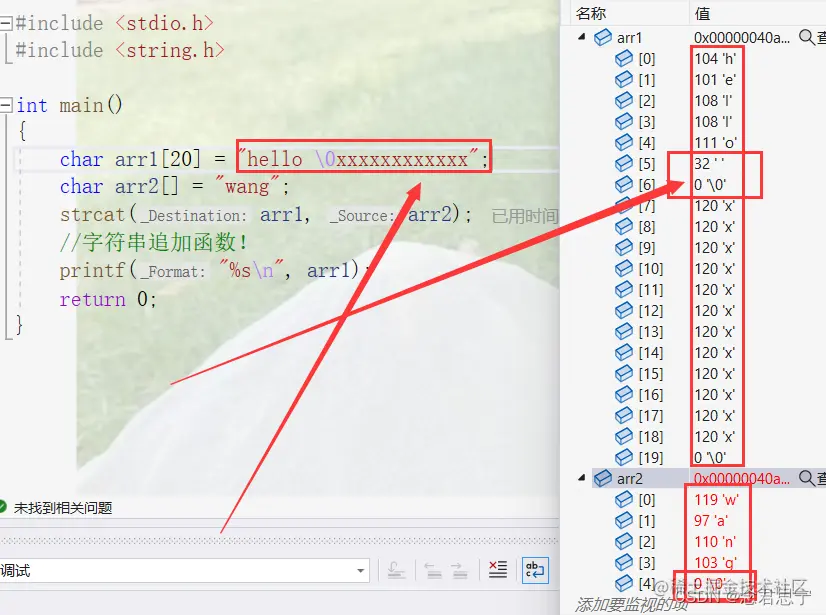Click the cube icon of arr1 element [12]

(x=624, y=310)
